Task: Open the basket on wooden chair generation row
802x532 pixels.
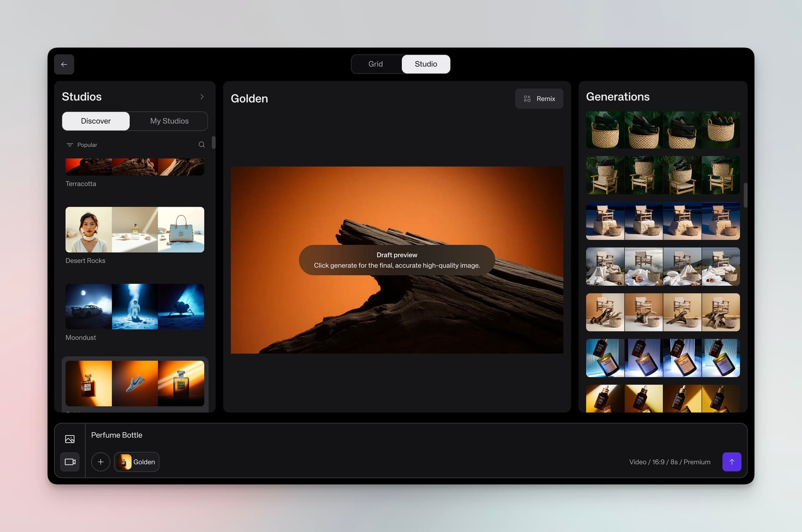Action: pos(663,175)
